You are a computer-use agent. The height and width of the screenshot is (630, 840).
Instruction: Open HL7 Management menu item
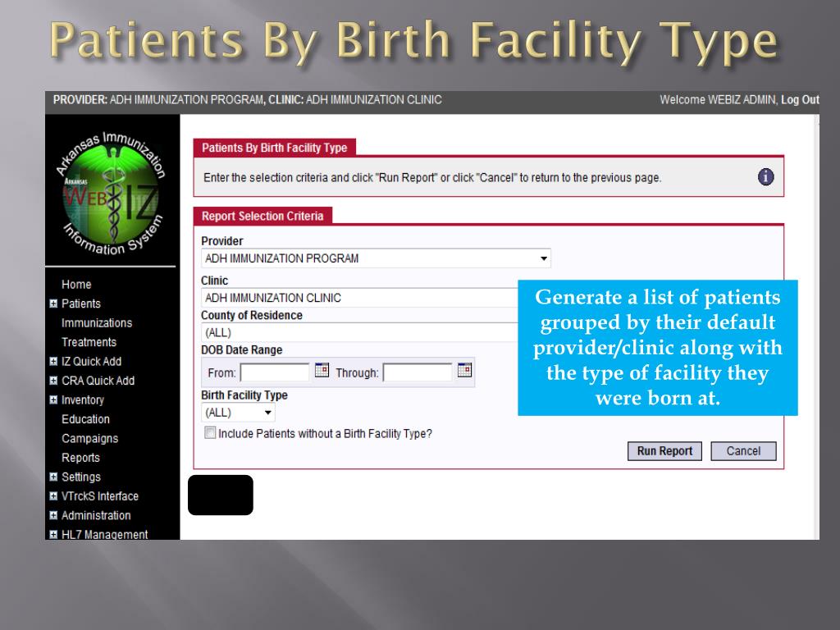(x=104, y=534)
